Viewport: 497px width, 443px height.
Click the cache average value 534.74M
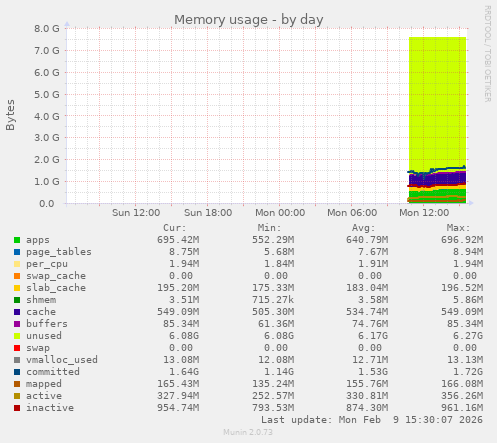pyautogui.click(x=367, y=312)
